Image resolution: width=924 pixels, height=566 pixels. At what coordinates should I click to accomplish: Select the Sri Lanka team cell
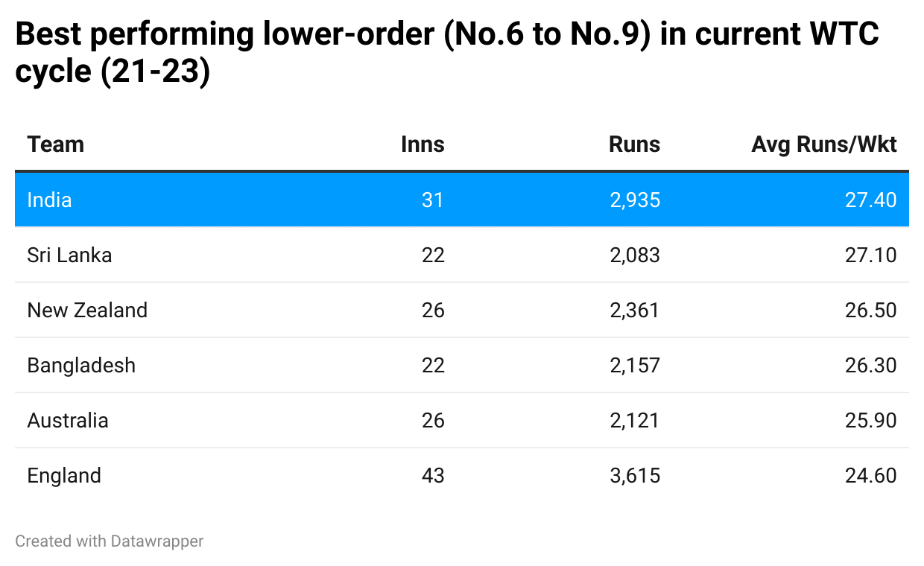(x=69, y=255)
